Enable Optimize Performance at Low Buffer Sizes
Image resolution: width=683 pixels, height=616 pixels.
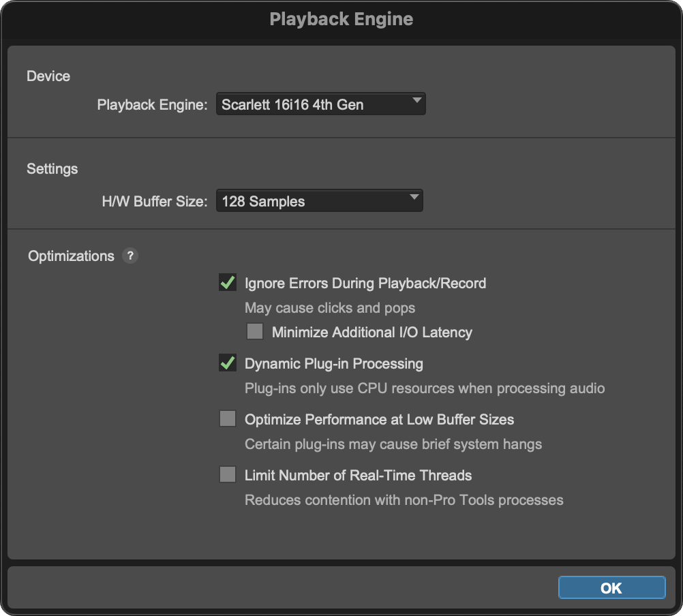click(x=228, y=419)
